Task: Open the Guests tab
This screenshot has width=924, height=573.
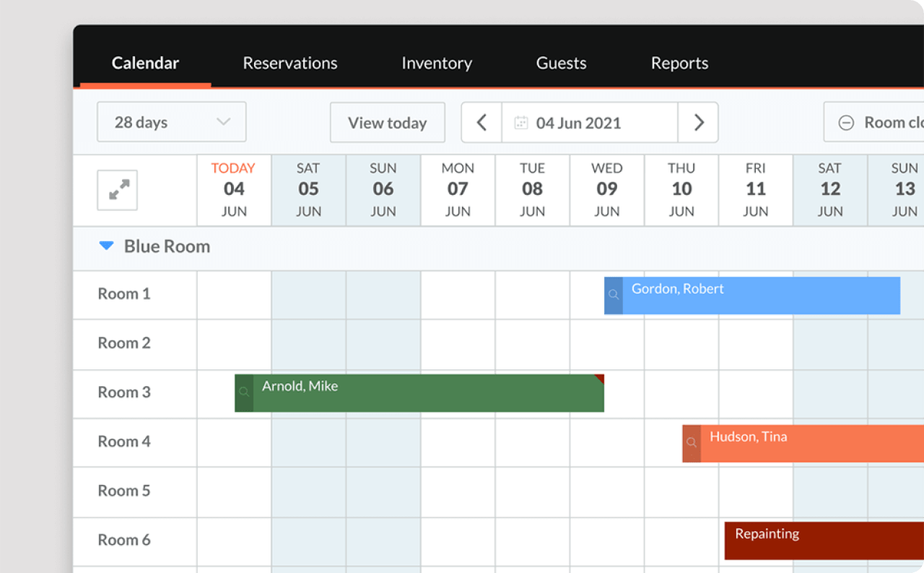Action: point(561,63)
